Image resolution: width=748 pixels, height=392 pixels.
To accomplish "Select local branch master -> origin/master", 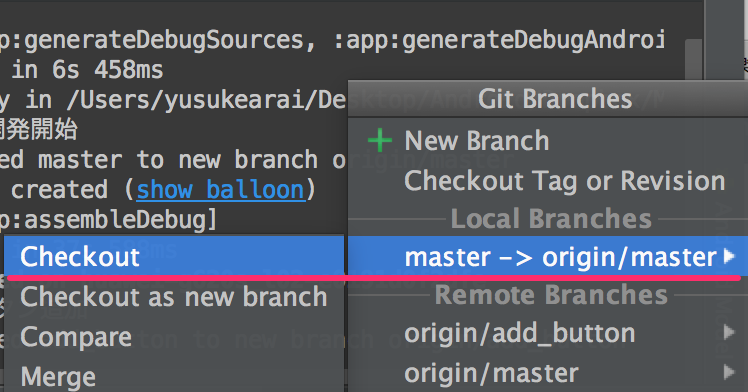I will [548, 257].
